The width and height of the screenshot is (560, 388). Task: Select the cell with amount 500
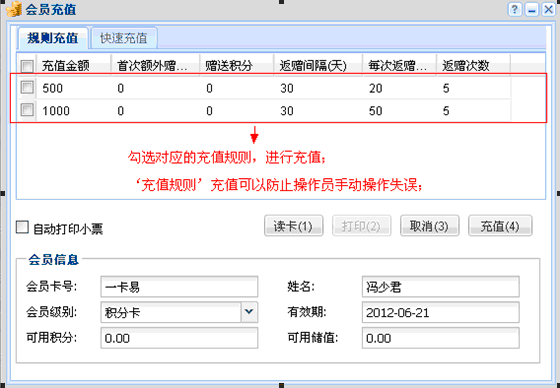tap(52, 88)
